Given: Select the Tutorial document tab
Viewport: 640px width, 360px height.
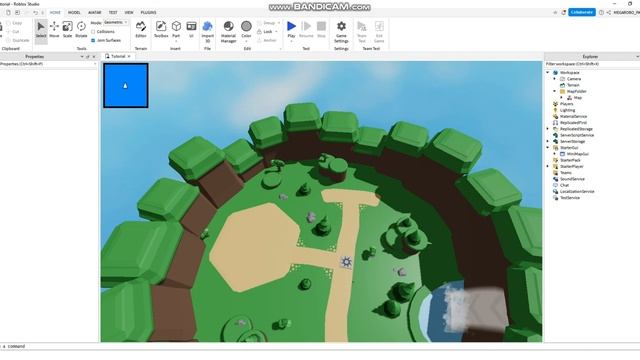Looking at the screenshot, I should tap(118, 56).
